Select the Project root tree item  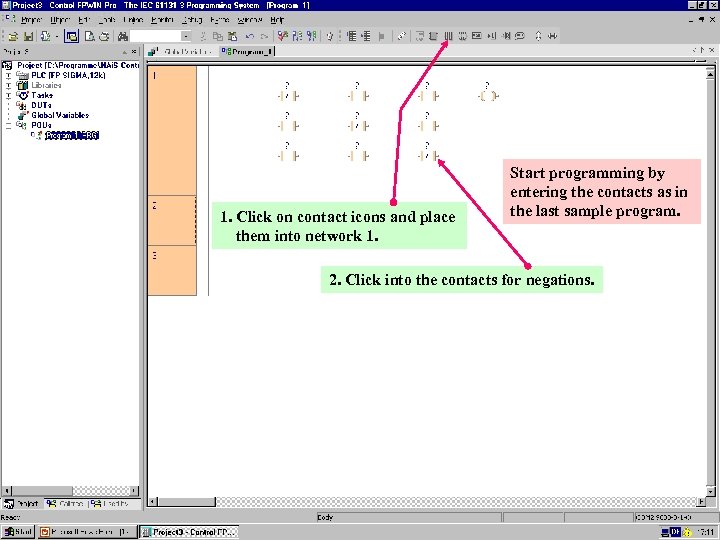click(x=77, y=65)
